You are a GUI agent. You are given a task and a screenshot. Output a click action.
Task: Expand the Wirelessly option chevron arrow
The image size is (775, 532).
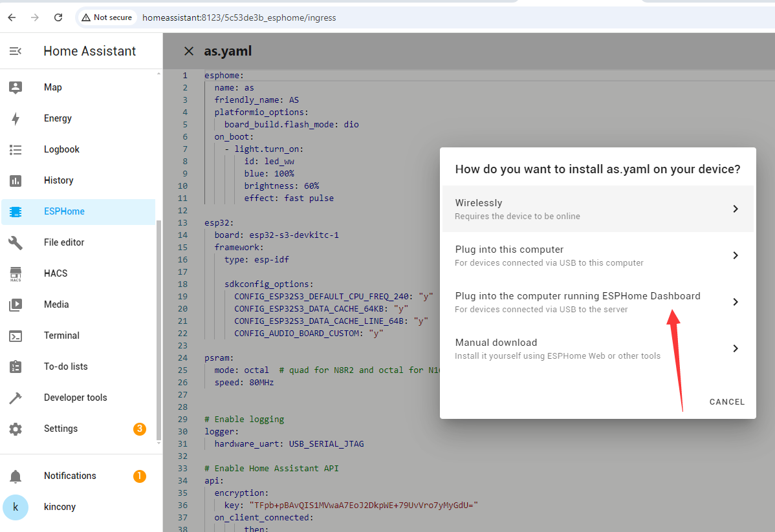(x=735, y=209)
